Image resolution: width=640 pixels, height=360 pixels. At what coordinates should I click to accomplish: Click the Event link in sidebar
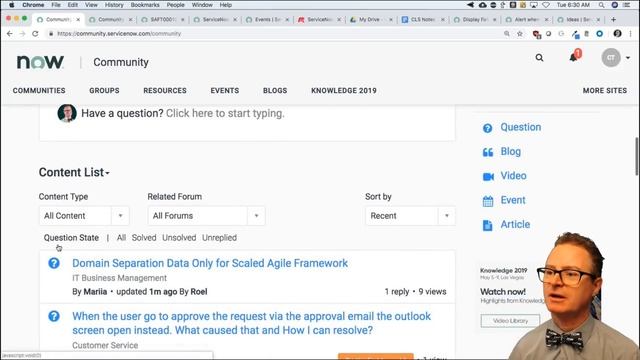513,200
